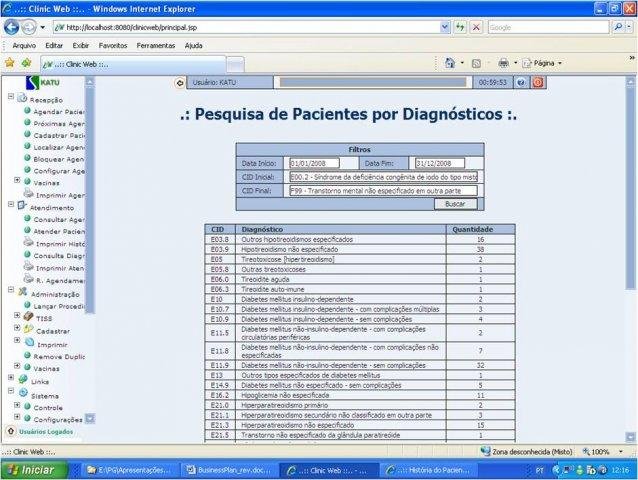Image resolution: width=638 pixels, height=480 pixels.
Task: Open the Exibir menu
Action: click(x=81, y=46)
